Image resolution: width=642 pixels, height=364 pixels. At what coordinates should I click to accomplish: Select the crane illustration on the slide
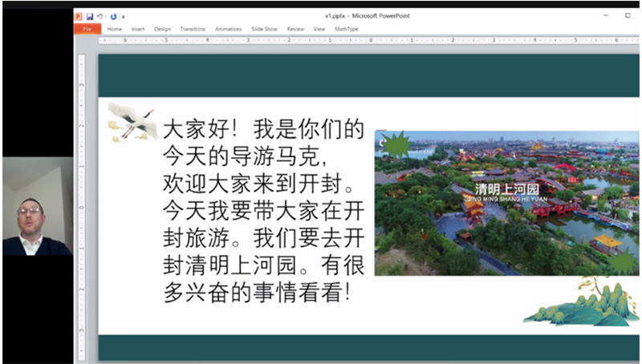point(132,121)
